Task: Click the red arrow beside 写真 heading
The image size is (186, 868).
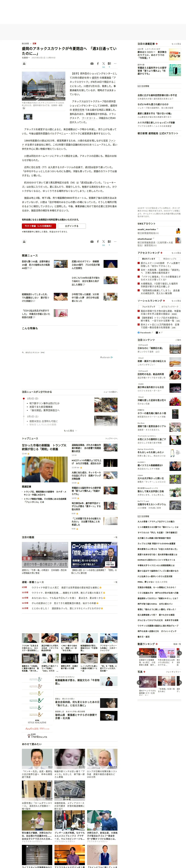Action: (x=144, y=672)
